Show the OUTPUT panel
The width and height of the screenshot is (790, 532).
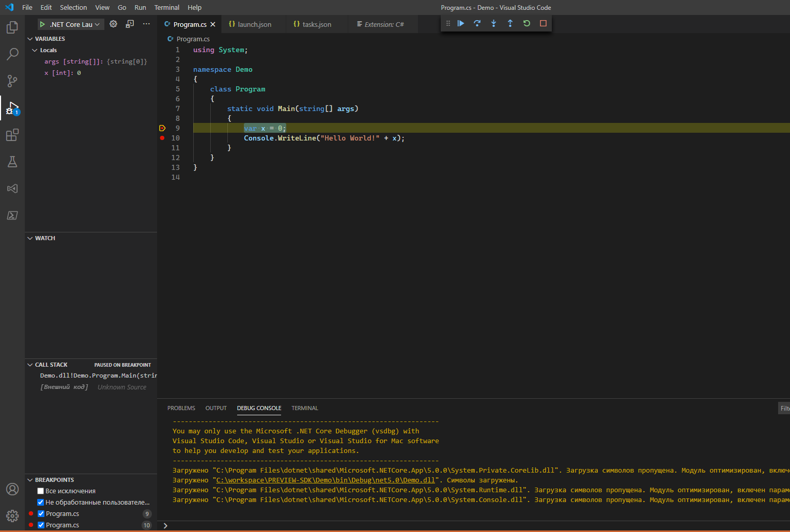click(x=216, y=408)
